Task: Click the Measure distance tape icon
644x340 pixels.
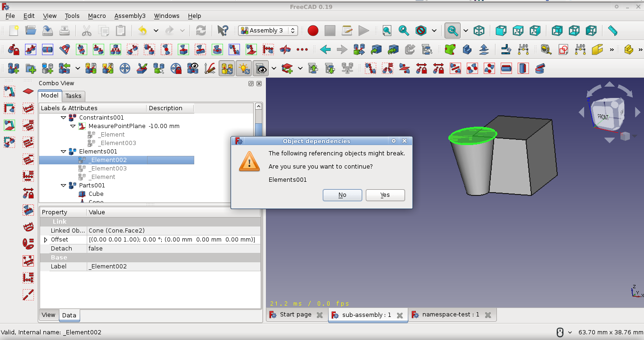Action: pos(612,30)
